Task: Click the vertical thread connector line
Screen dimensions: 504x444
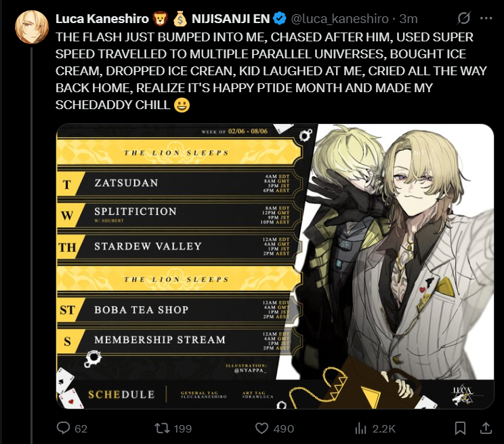Action: pyautogui.click(x=31, y=245)
